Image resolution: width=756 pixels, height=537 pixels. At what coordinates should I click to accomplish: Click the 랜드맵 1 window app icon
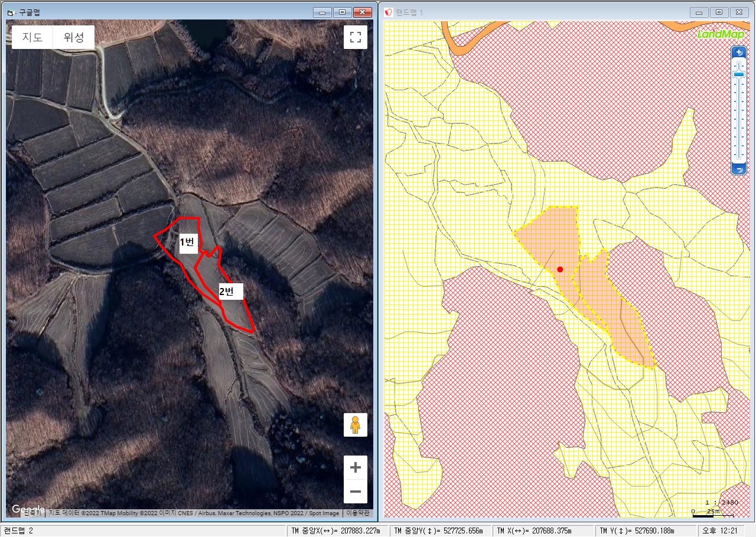pyautogui.click(x=389, y=12)
